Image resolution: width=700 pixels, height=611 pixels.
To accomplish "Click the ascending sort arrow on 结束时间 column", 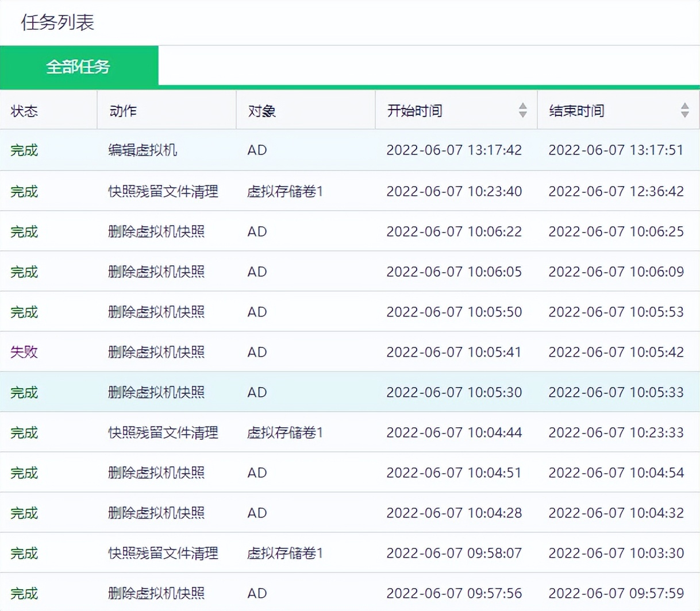I will pos(684,106).
